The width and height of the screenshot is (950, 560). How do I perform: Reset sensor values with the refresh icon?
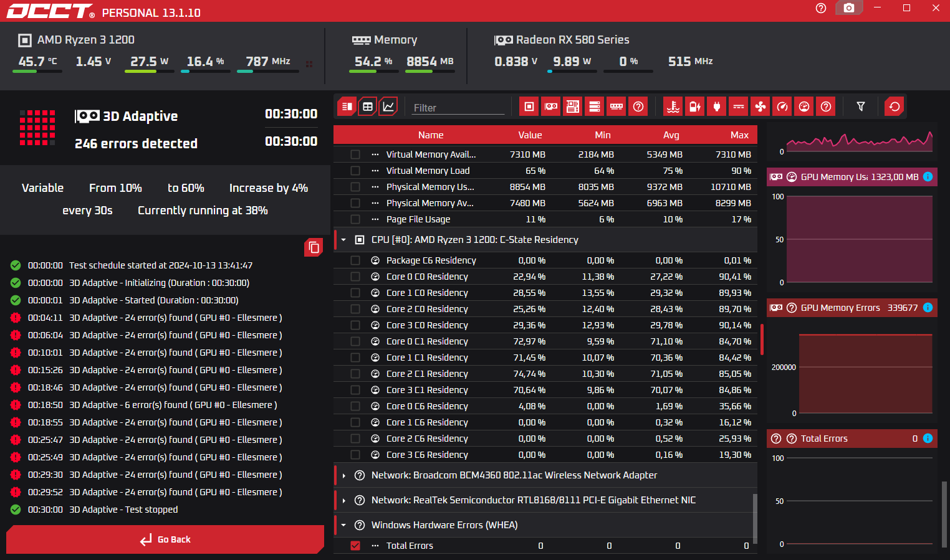pyautogui.click(x=895, y=107)
